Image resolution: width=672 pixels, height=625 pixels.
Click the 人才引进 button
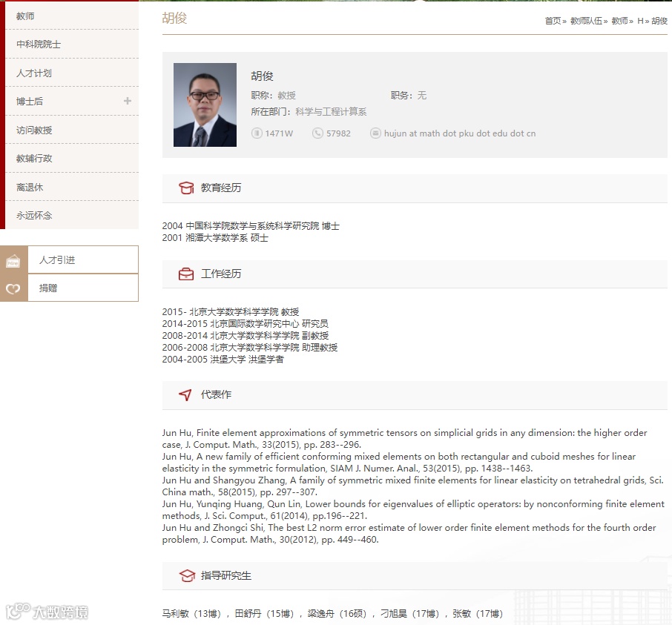pyautogui.click(x=83, y=259)
